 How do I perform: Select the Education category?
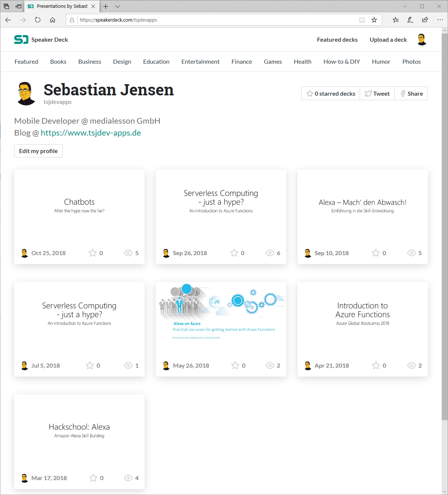pyautogui.click(x=156, y=62)
